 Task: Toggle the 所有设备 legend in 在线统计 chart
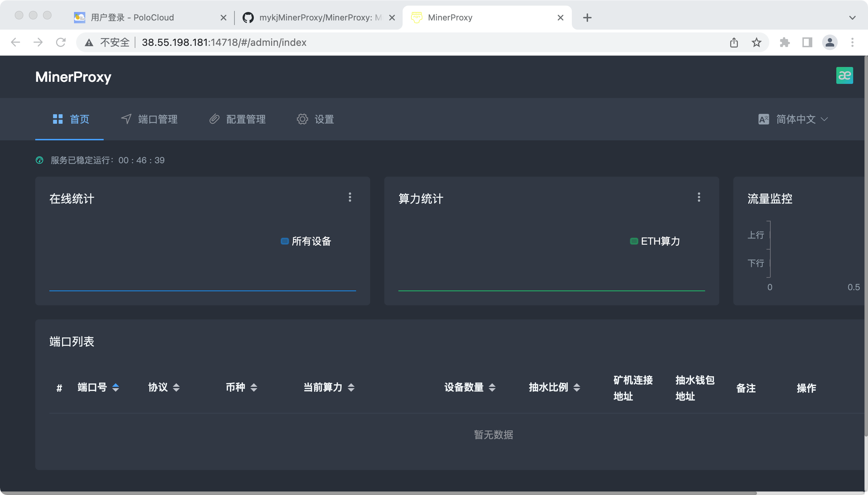(306, 242)
